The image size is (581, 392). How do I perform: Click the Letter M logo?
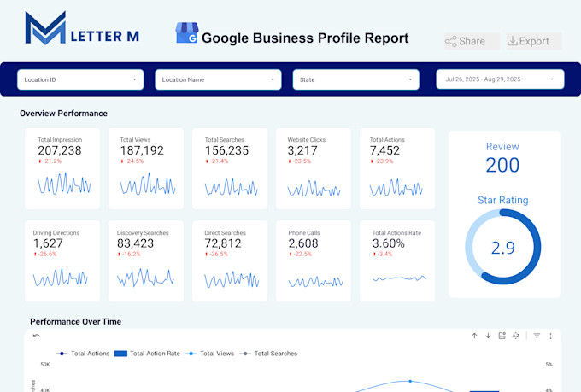coord(82,28)
